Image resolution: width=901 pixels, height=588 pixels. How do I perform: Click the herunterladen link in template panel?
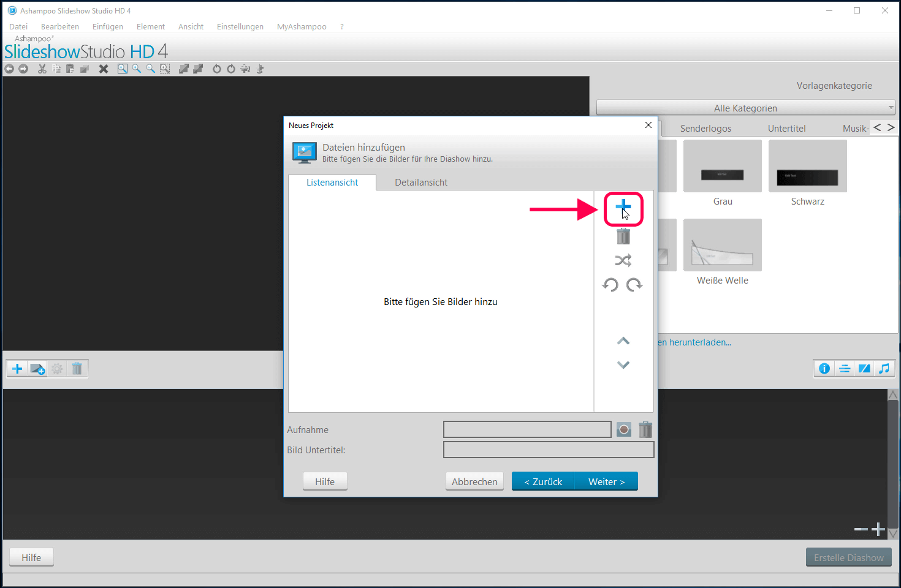coord(694,342)
